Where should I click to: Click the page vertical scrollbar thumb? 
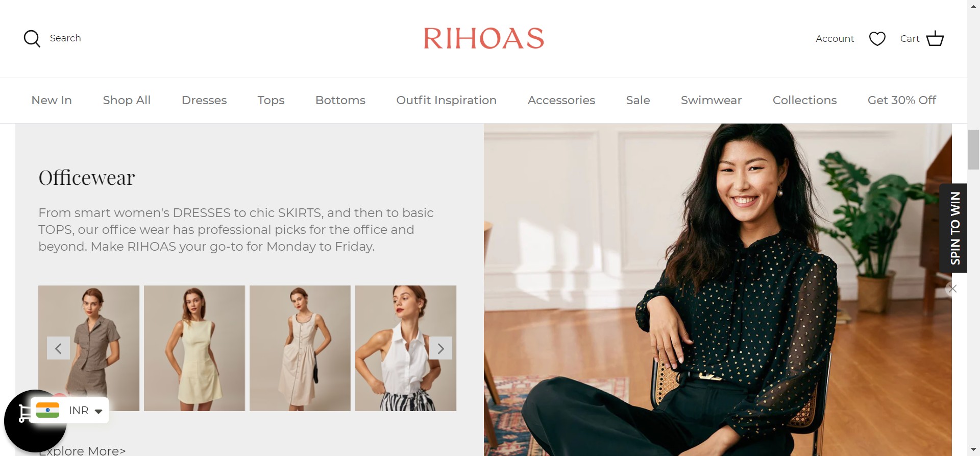point(973,150)
